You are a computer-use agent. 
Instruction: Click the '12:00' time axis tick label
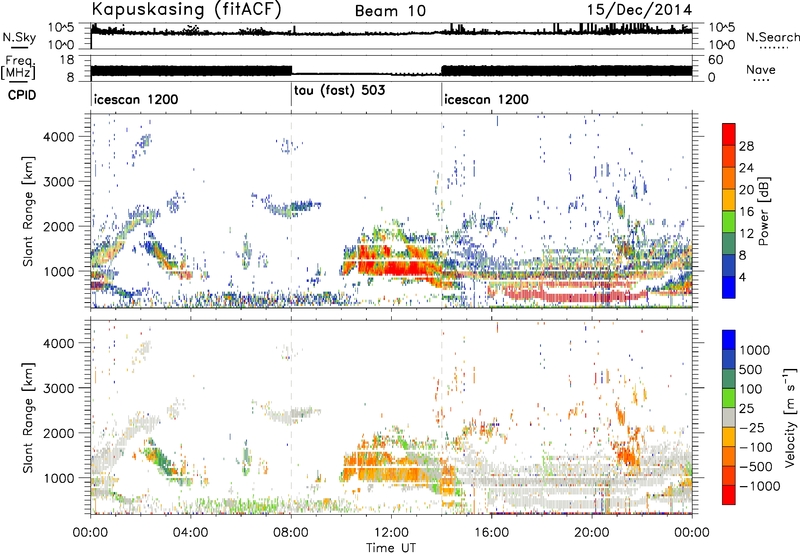[x=391, y=533]
